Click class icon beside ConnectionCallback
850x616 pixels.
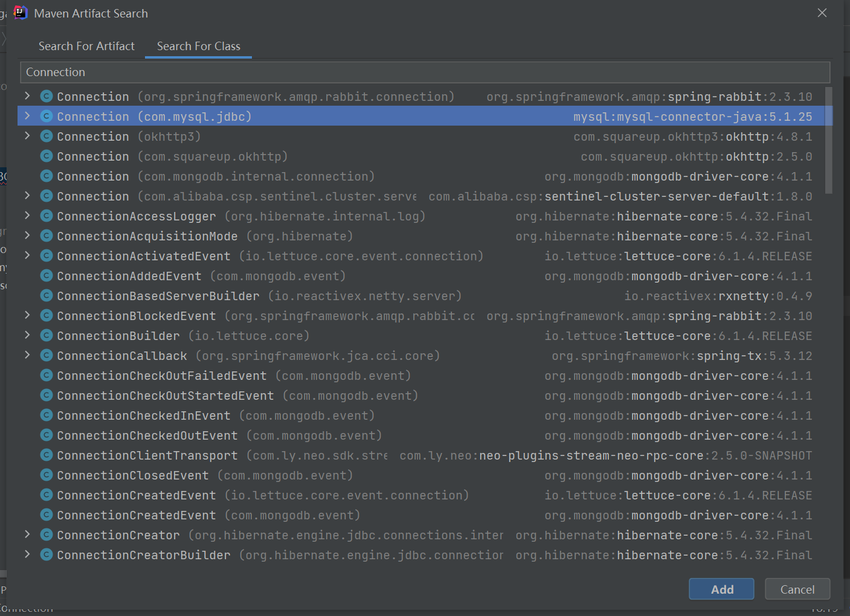[x=47, y=356]
